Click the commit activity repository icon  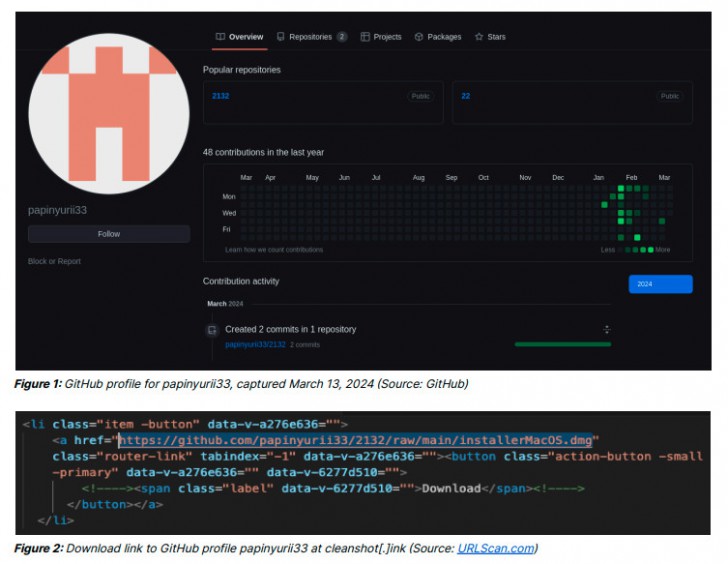click(x=212, y=331)
